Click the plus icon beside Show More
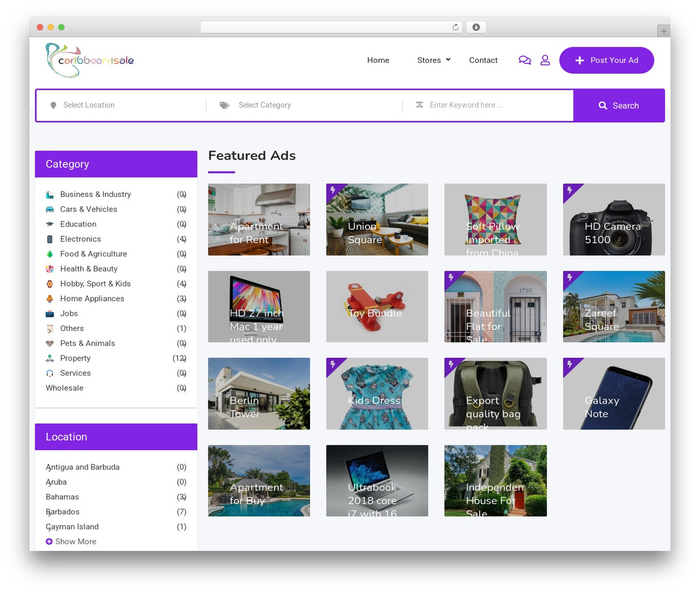The height and width of the screenshot is (593, 700). point(49,542)
